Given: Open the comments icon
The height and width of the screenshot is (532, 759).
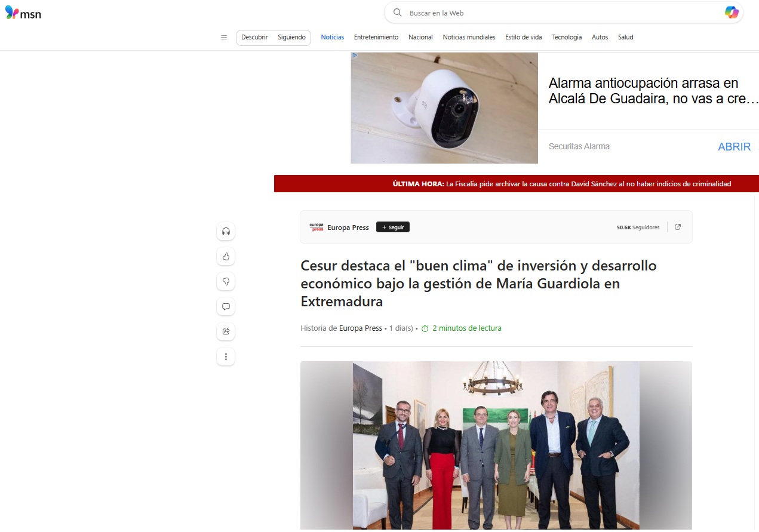Looking at the screenshot, I should pos(226,306).
